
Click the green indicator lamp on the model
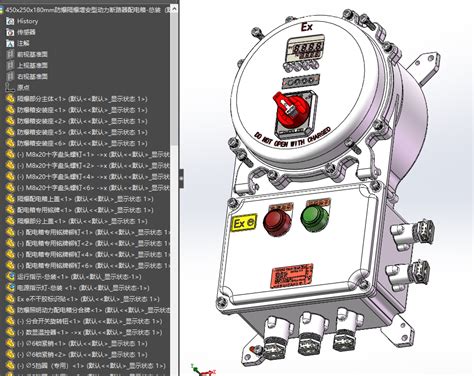(315, 218)
